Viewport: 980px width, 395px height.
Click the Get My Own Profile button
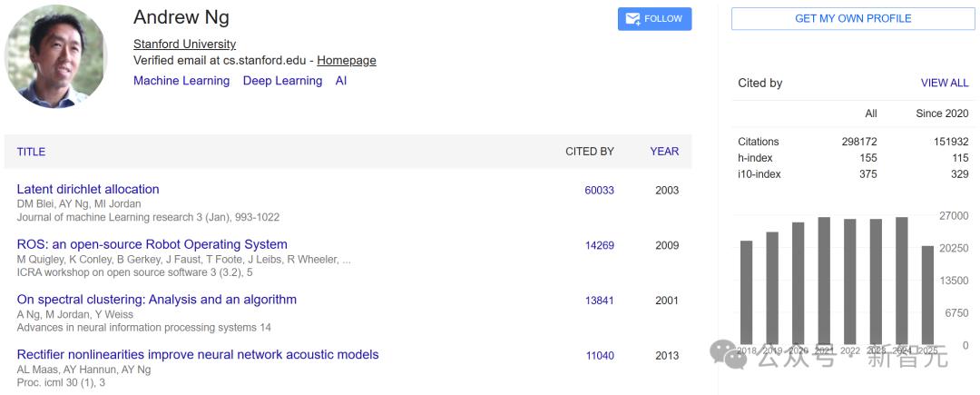[x=853, y=19]
